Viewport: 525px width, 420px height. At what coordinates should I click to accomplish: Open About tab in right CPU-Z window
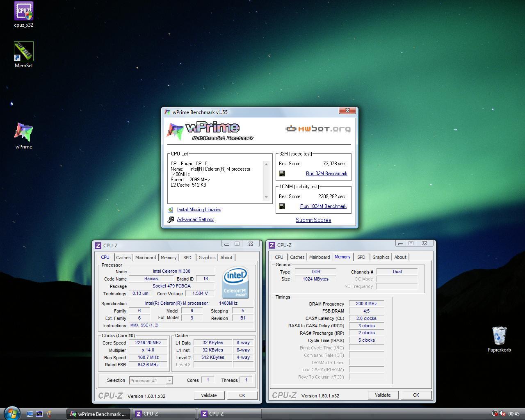pyautogui.click(x=400, y=257)
